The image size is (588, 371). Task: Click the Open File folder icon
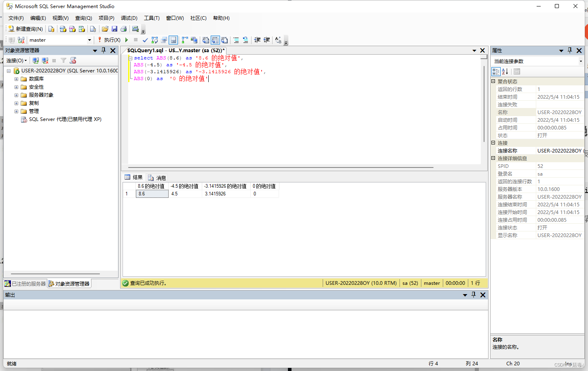(105, 29)
